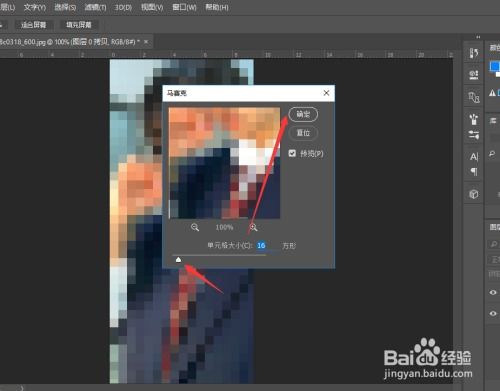Screen dimensions: 500x391
Task: Open the Paragraph panel icon
Action: [x=474, y=172]
